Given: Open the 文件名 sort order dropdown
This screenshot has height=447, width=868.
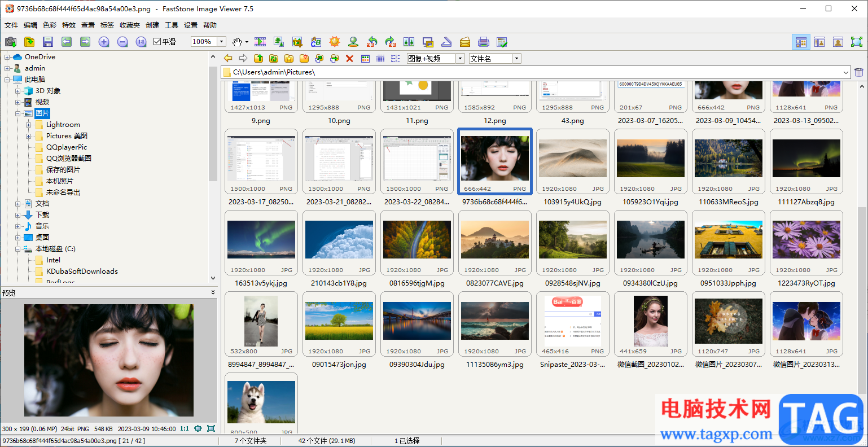Looking at the screenshot, I should [517, 59].
